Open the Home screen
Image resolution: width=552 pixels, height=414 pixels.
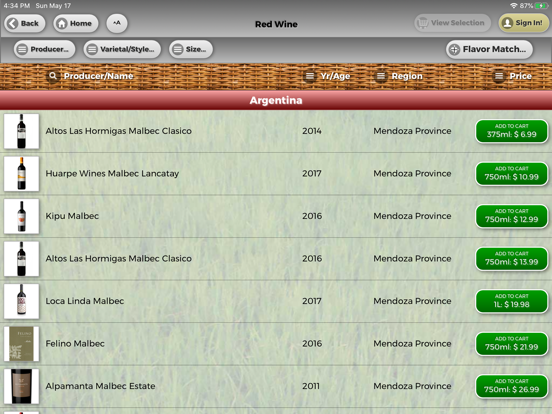(75, 24)
